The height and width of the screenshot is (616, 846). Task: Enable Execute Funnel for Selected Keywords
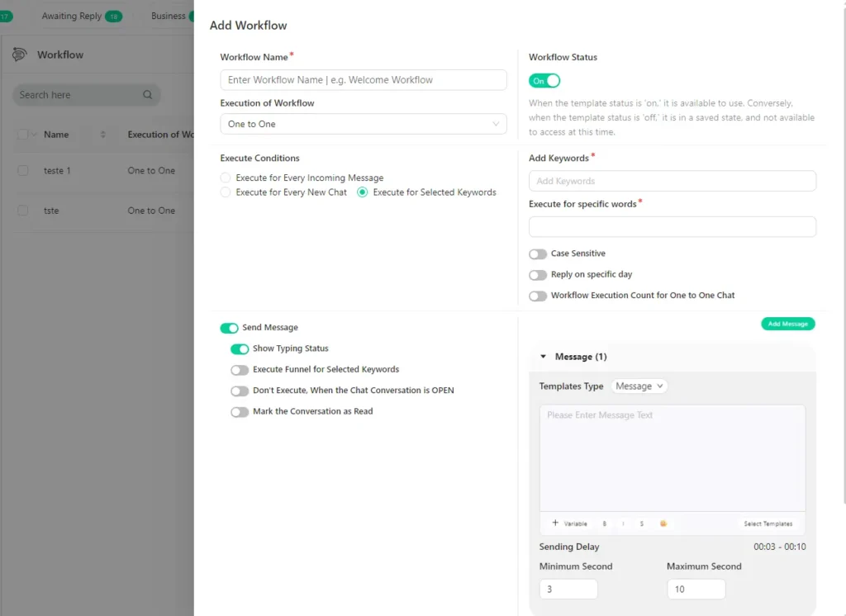coord(240,369)
